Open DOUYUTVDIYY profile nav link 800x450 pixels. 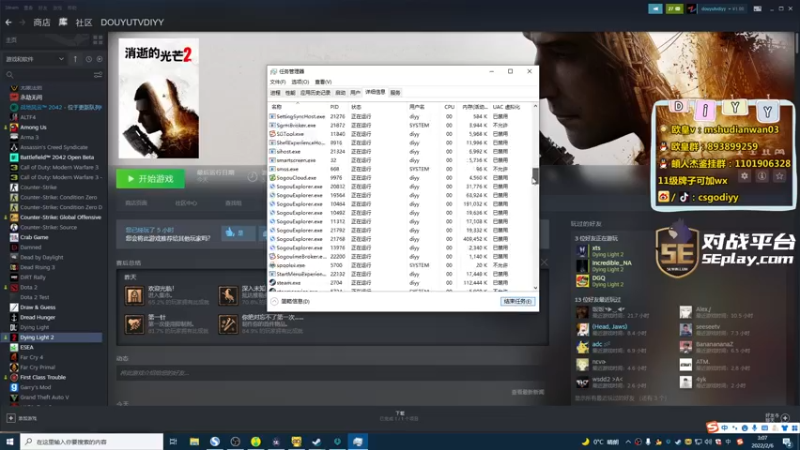click(x=132, y=22)
